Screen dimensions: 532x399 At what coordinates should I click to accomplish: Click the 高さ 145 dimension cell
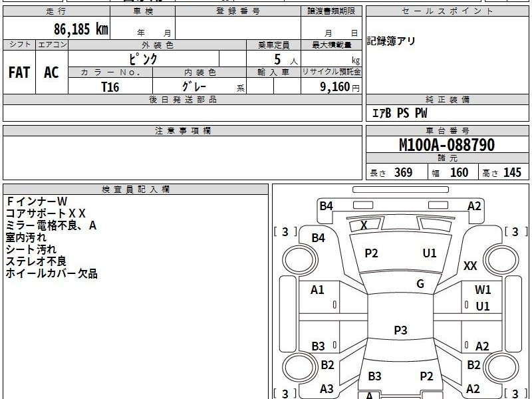(x=503, y=172)
